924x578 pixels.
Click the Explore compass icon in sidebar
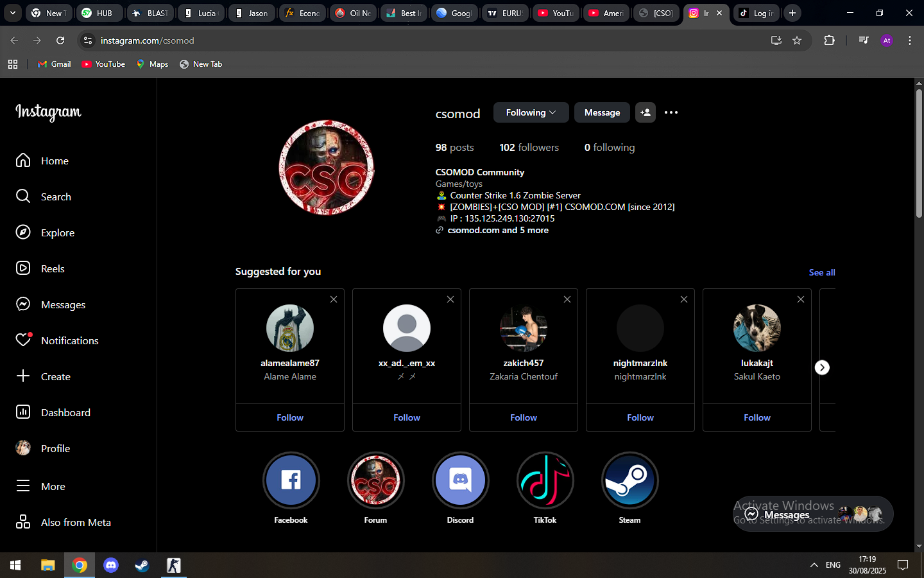coord(23,232)
